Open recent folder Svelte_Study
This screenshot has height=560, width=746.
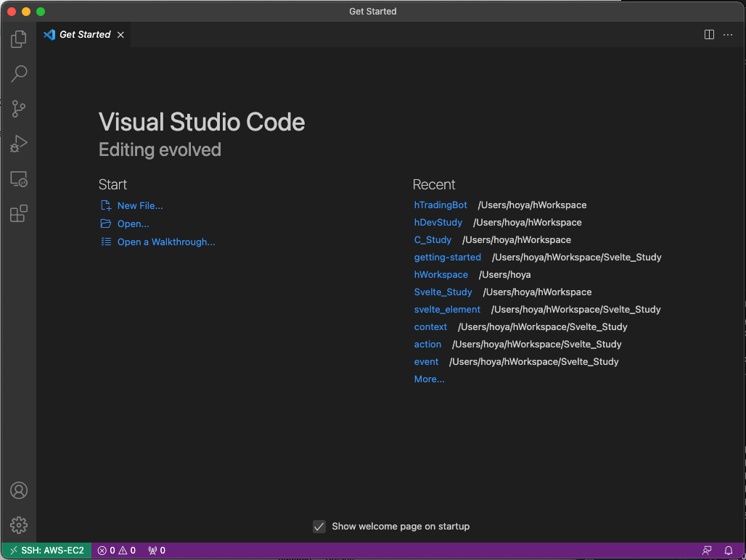[443, 292]
